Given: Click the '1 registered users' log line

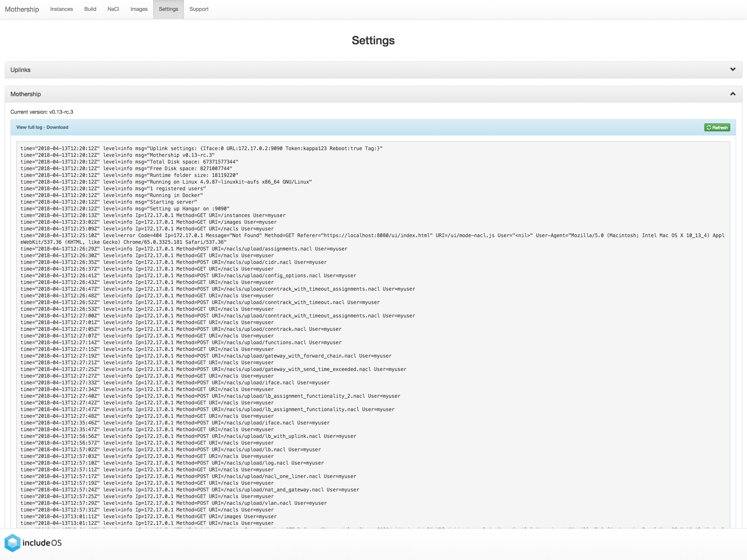Looking at the screenshot, I should pos(113,189).
